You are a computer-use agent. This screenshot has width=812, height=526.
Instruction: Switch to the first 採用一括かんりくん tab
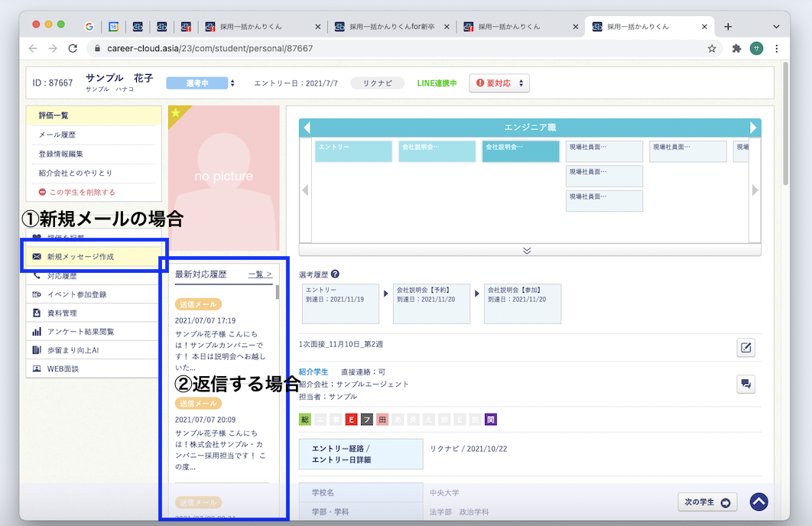262,27
